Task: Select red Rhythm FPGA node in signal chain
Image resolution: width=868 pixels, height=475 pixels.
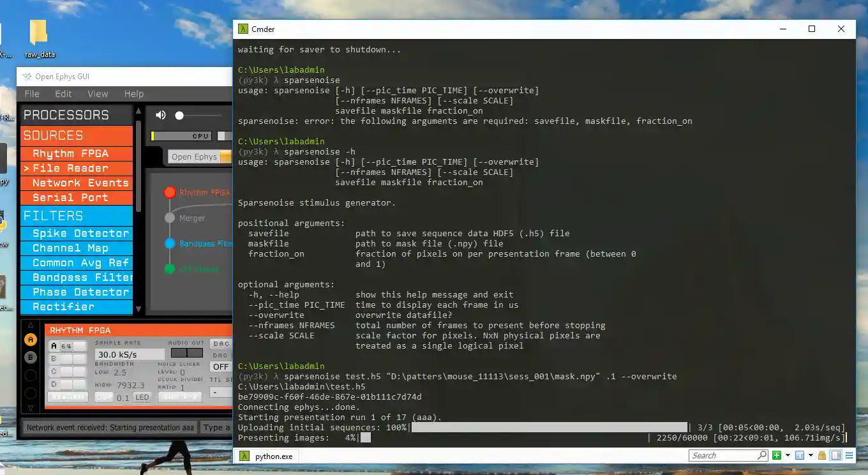Action: [x=169, y=192]
